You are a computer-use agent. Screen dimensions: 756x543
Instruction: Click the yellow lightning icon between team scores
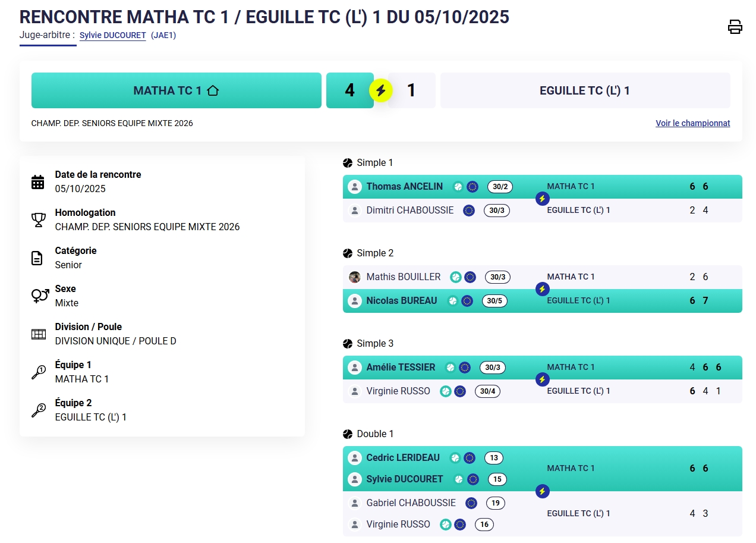pos(381,90)
